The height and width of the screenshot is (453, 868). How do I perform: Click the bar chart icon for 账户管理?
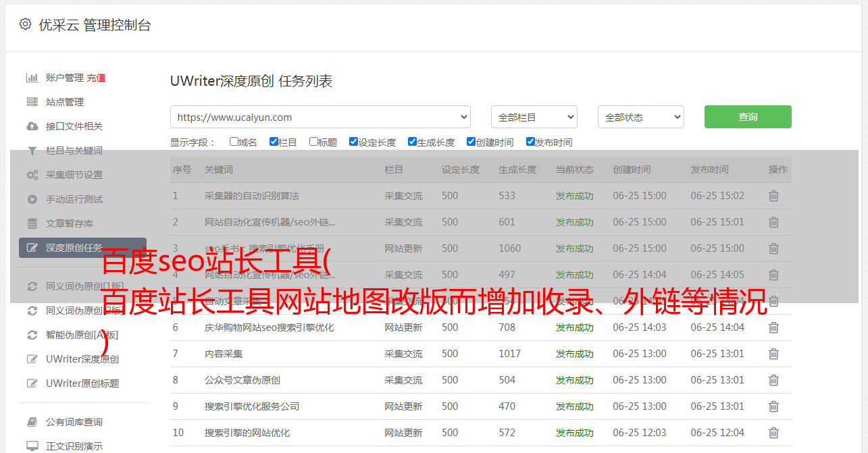point(32,78)
